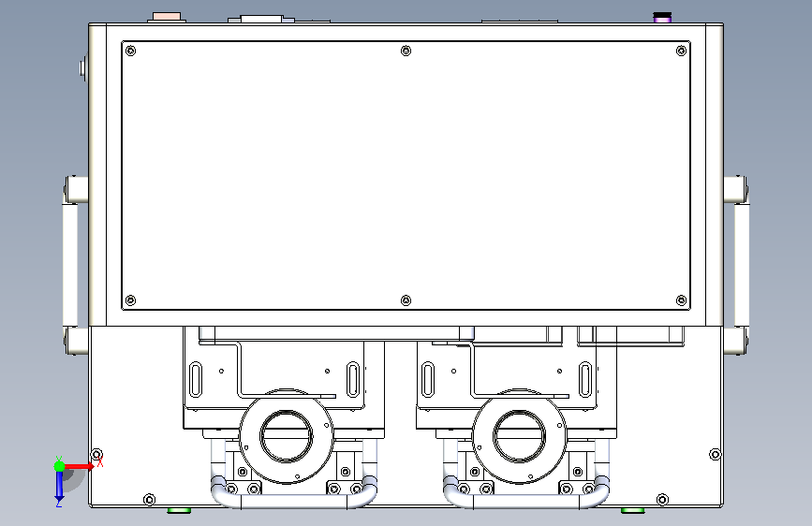Click the blue Z axis arrow of triad
This screenshot has width=812, height=526.
(59, 488)
